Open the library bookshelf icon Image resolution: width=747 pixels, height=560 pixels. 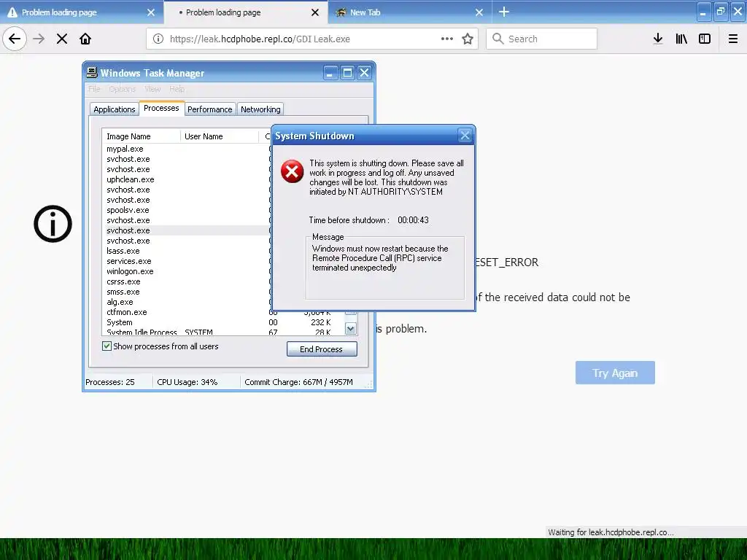681,39
